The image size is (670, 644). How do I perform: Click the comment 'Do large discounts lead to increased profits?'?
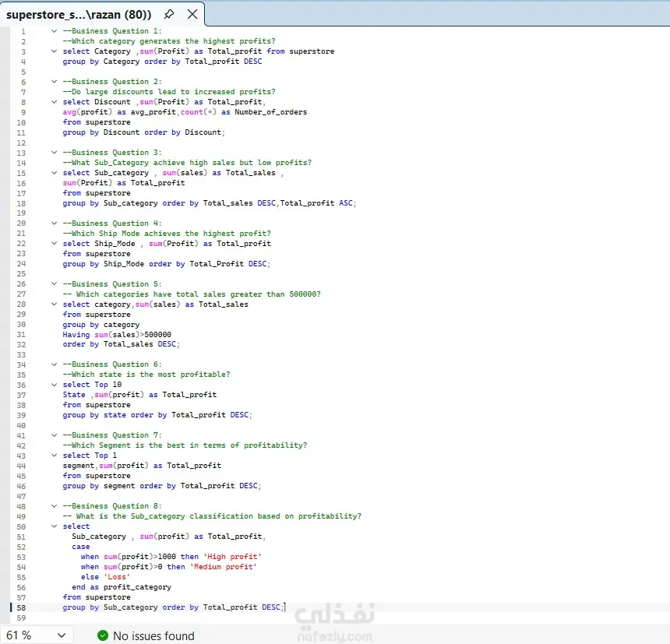169,92
